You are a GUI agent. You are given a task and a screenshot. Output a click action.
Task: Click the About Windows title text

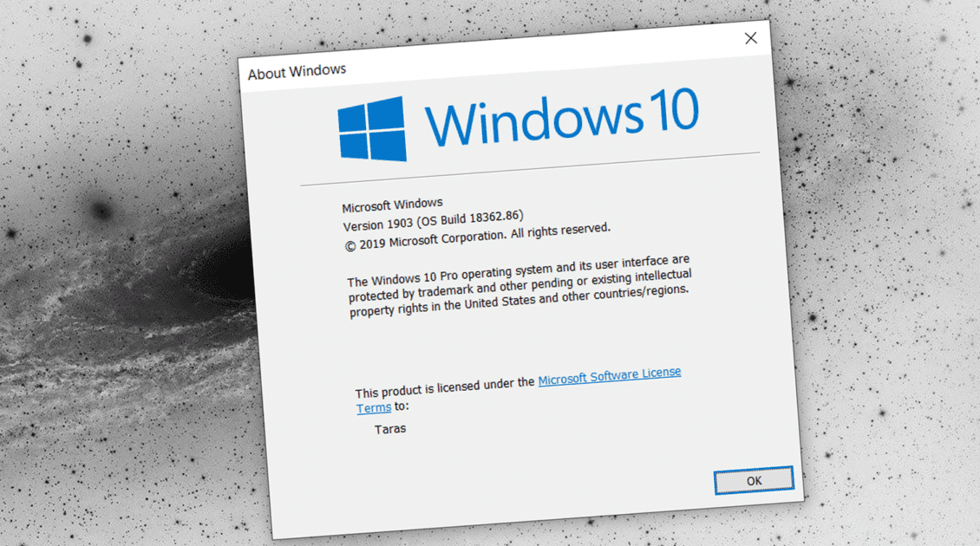point(297,72)
